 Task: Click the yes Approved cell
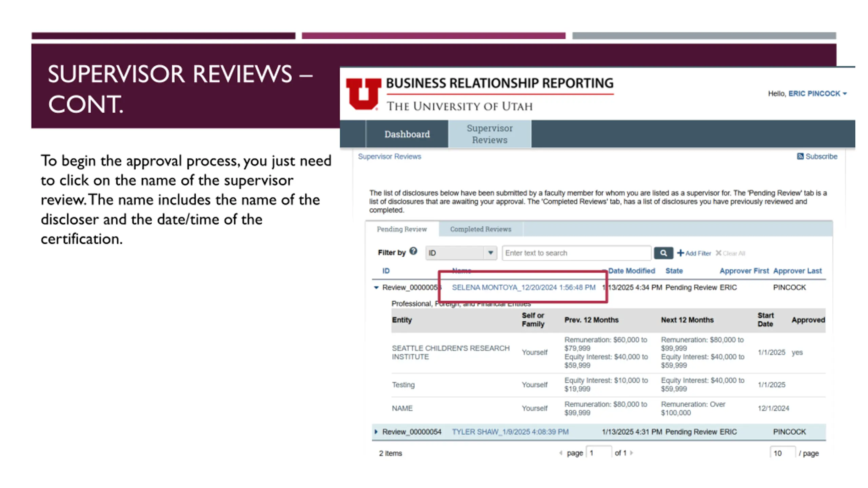[797, 352]
